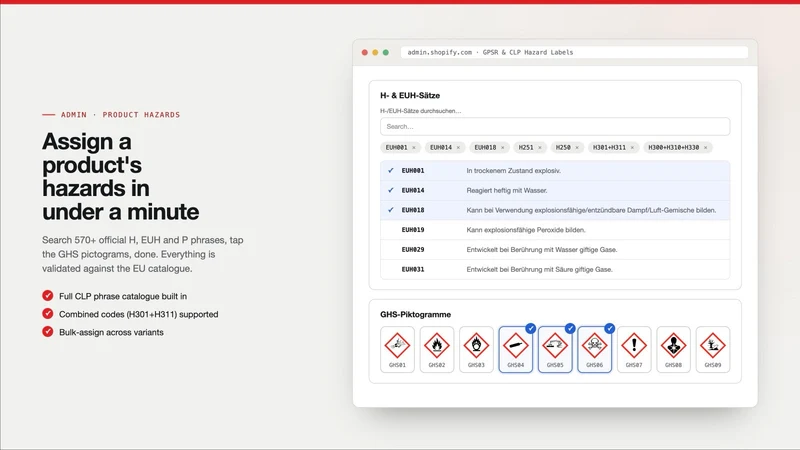Check the EUH031 phrase row
The image size is (800, 450).
click(x=555, y=269)
